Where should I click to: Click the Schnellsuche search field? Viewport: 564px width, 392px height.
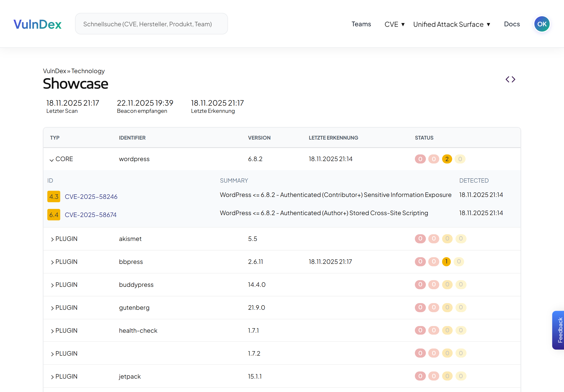151,24
